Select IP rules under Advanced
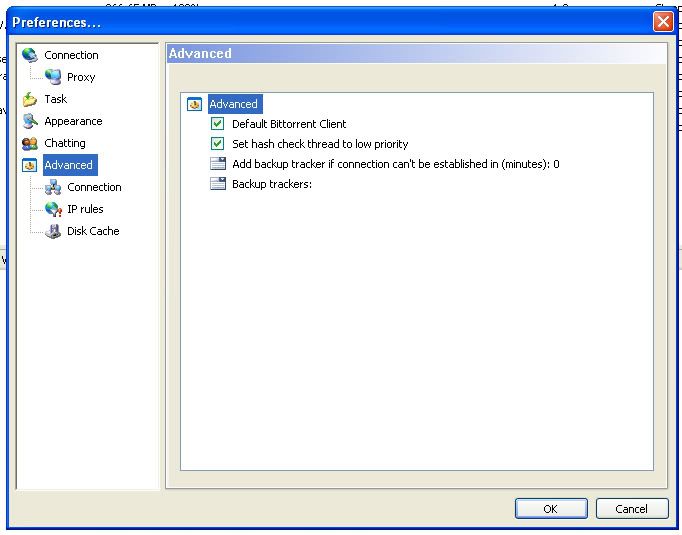Image resolution: width=682 pixels, height=535 pixels. [85, 209]
